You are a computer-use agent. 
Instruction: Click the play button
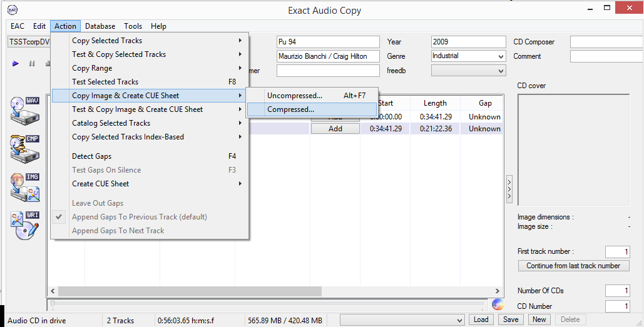tap(16, 64)
